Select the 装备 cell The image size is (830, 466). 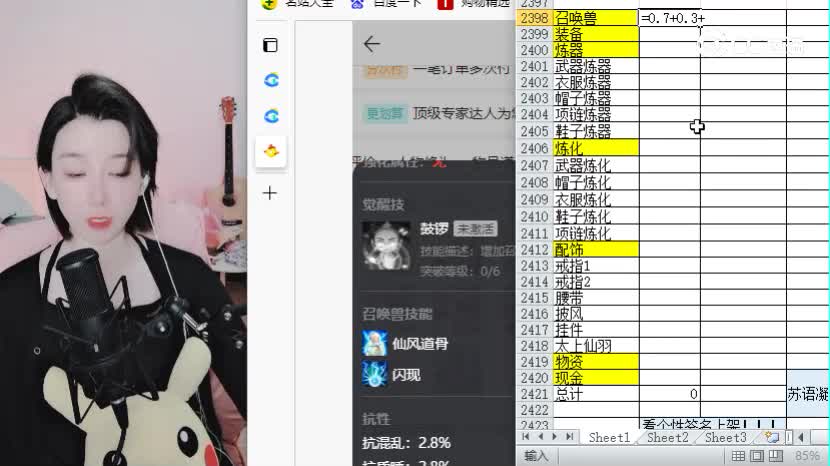point(596,34)
